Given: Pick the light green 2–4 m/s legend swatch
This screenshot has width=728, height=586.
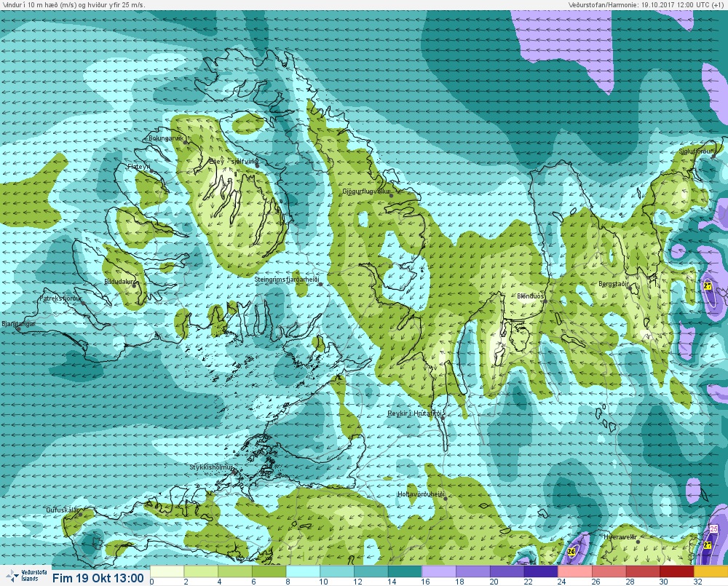Looking at the screenshot, I should 201,571.
